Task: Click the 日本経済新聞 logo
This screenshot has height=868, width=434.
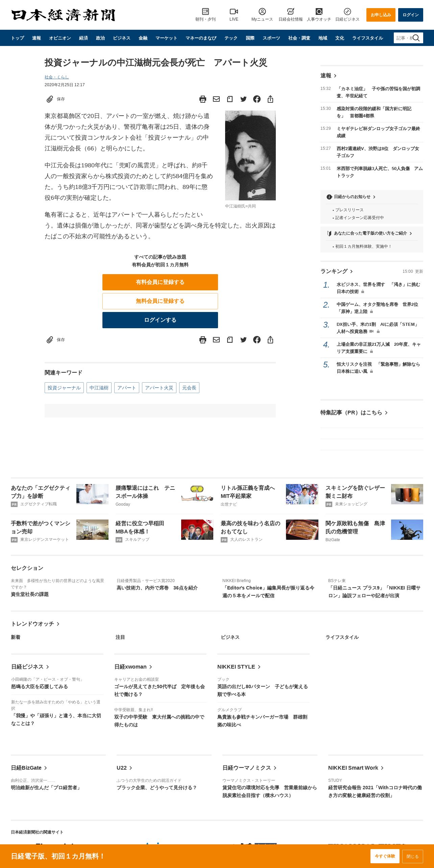Action: pyautogui.click(x=63, y=15)
